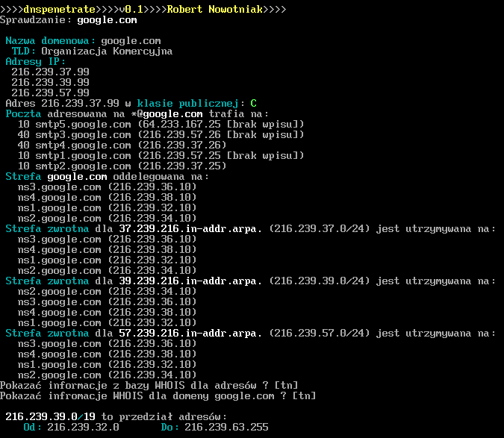This screenshot has height=438, width=504.
Task: Click the smtp2.google.com mail server row
Action: click(122, 166)
